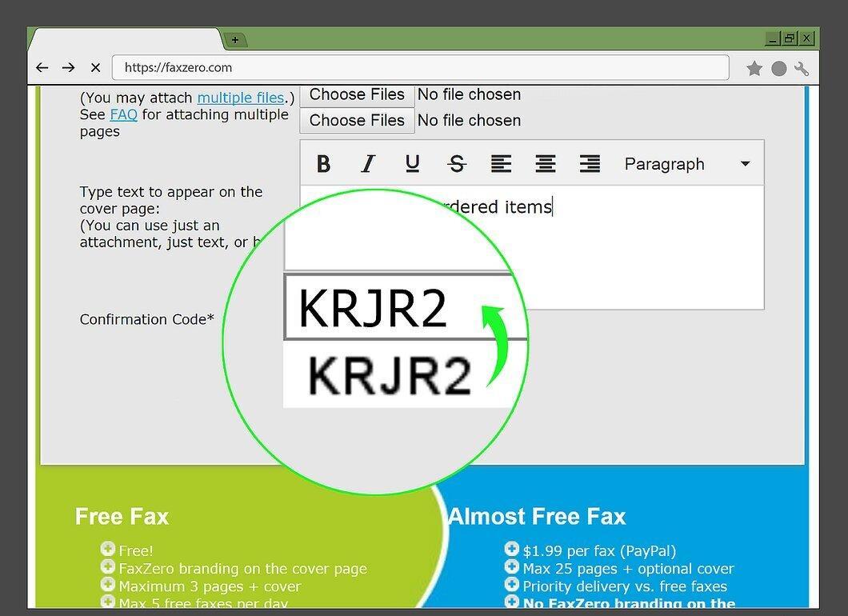Screen dimensions: 848x616
Task: Click the Almost Free Fax heading
Action: [537, 517]
